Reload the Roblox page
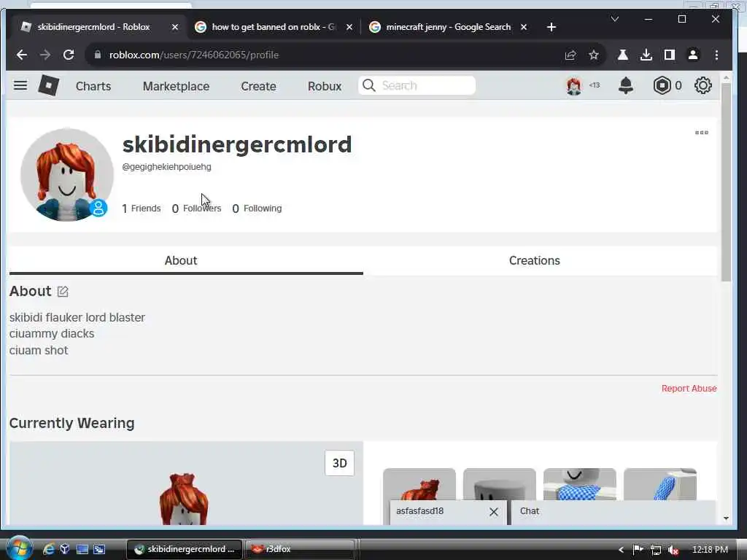 click(x=69, y=55)
